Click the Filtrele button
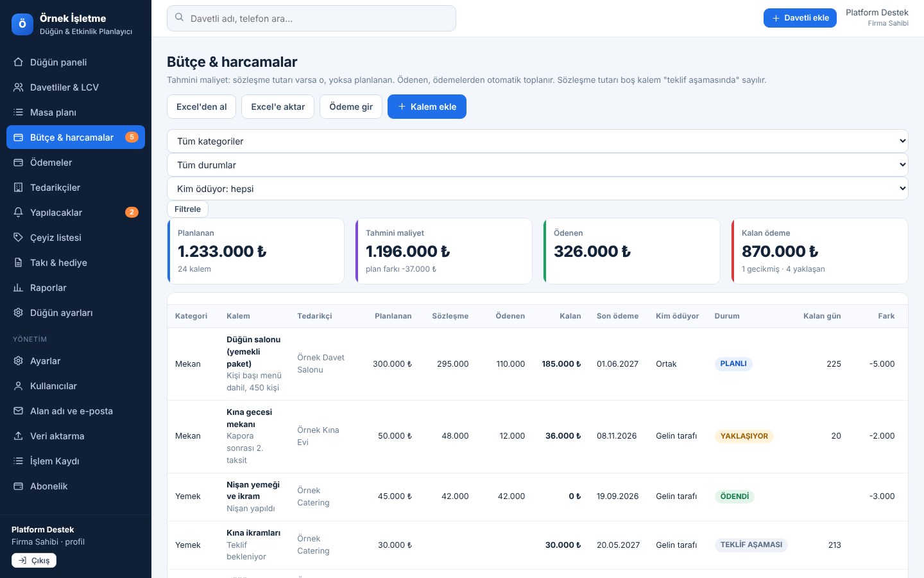 187,209
